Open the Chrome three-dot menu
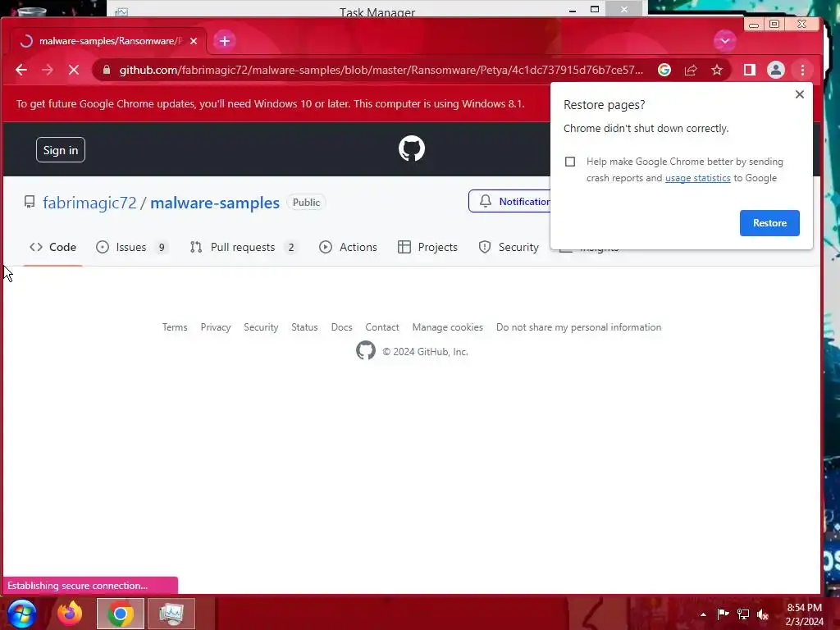This screenshot has width=840, height=630. point(802,70)
